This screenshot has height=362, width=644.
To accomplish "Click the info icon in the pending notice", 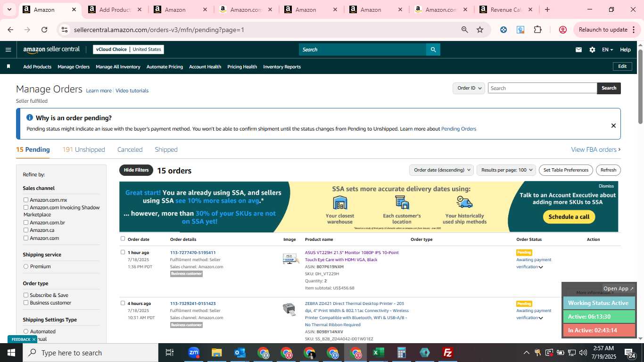I will (x=30, y=118).
